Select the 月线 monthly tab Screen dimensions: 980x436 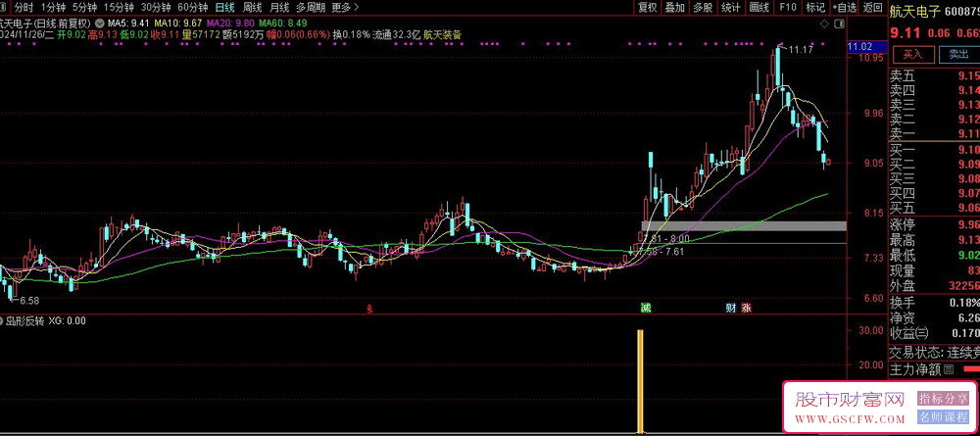pyautogui.click(x=279, y=8)
